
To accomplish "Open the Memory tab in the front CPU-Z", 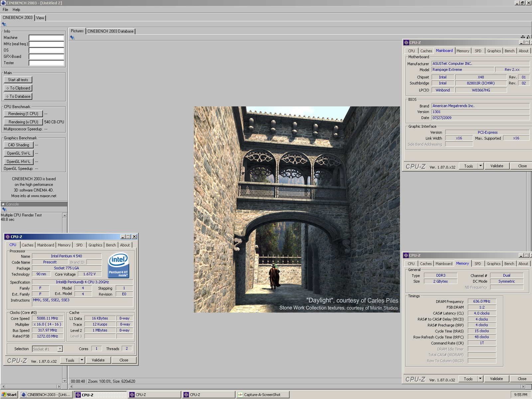I will pyautogui.click(x=64, y=245).
